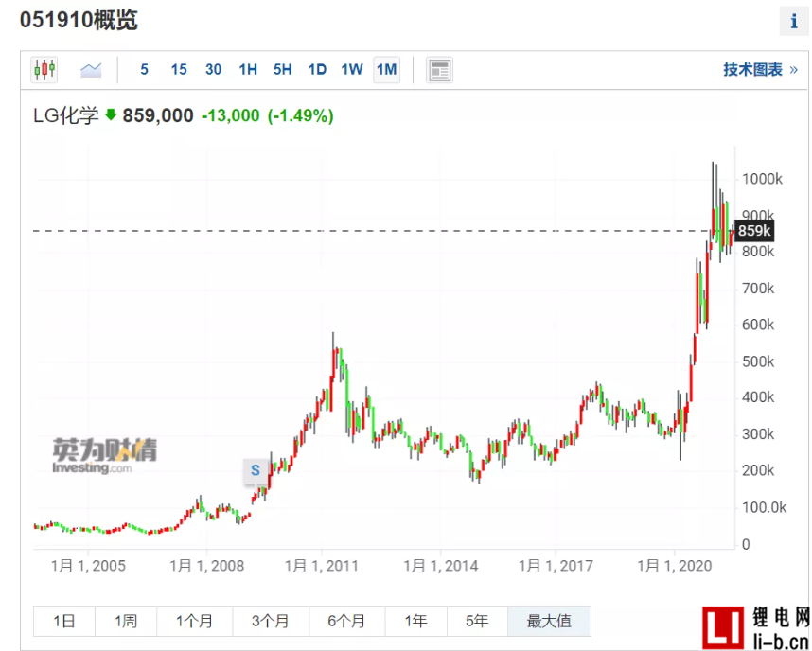Open the 技术图表 technical chart link

[x=760, y=69]
